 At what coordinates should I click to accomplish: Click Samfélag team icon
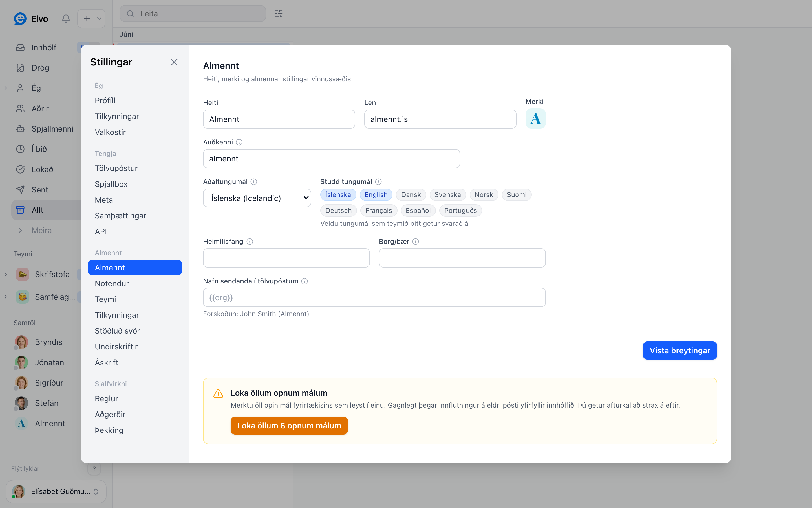click(23, 297)
